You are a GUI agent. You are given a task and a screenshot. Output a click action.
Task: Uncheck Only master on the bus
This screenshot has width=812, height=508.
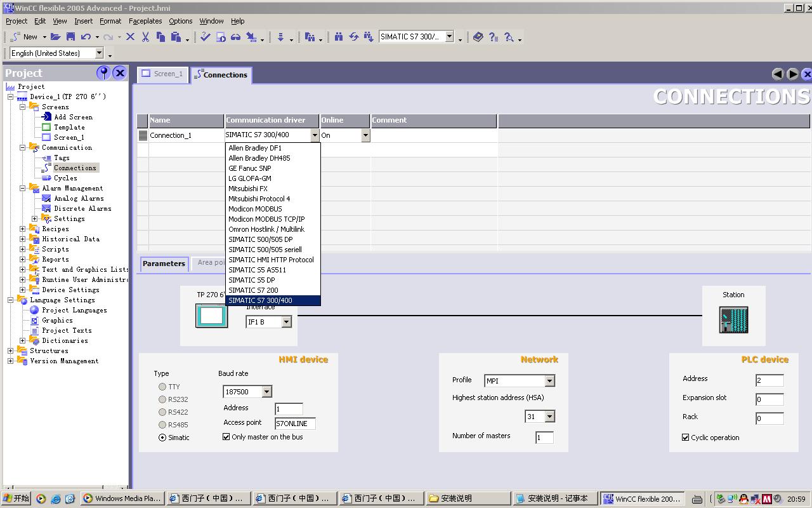(226, 437)
